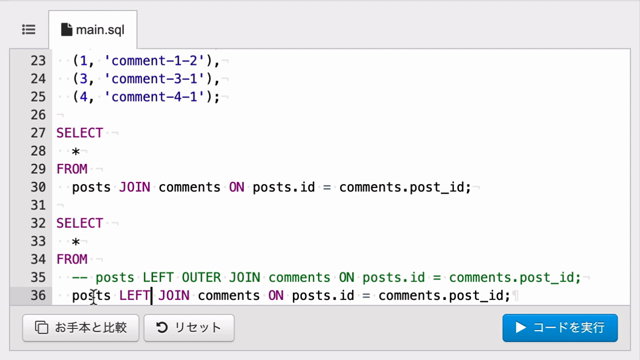Run code with コードを実行 button
Image resolution: width=640 pixels, height=360 pixels.
[x=560, y=328]
